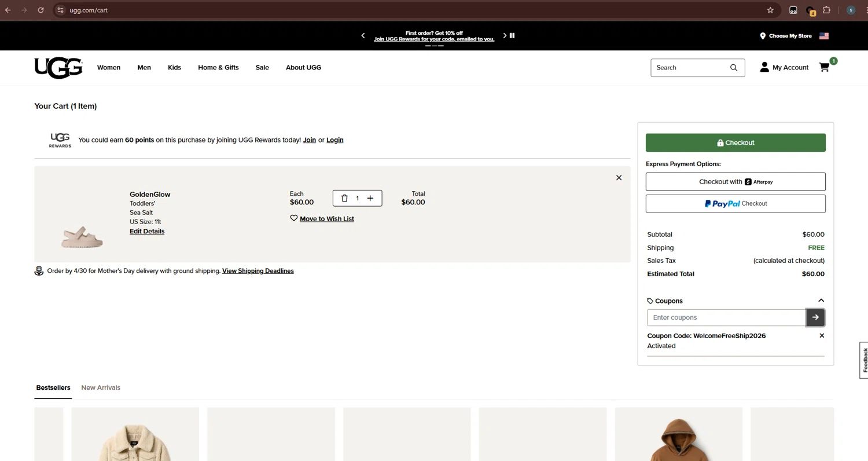Open GoldenGlow sandal thumbnail
The height and width of the screenshot is (461, 868).
(x=82, y=237)
